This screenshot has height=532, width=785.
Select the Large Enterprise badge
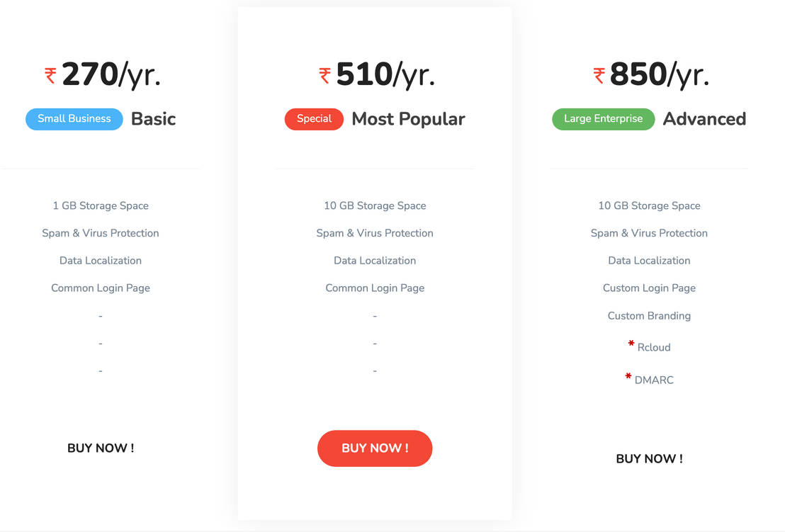(x=603, y=119)
